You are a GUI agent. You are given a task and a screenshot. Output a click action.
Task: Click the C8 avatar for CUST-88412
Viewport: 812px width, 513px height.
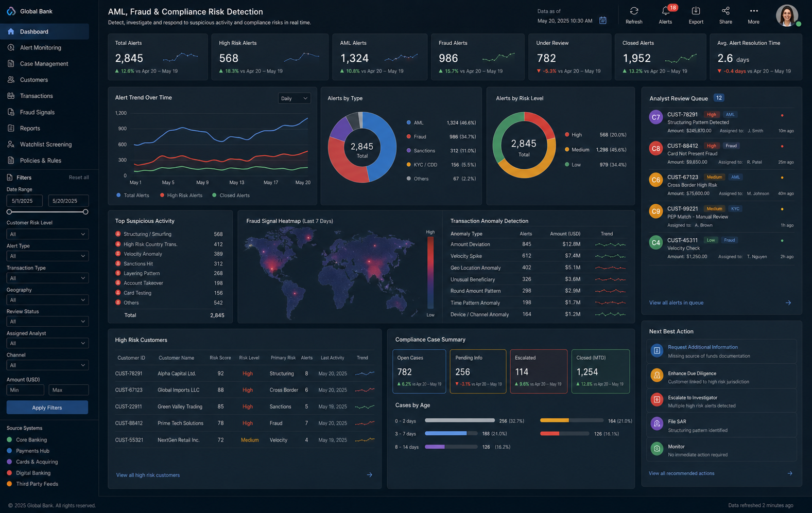(655, 149)
